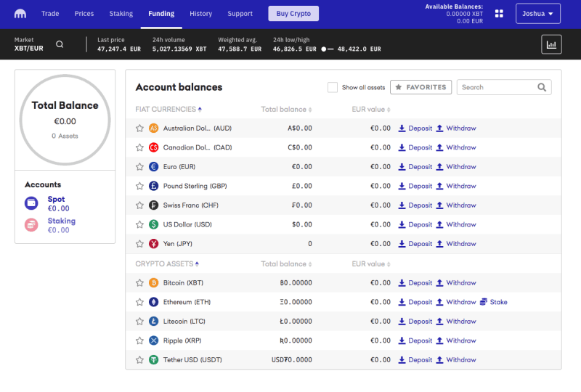Click the Bitcoin (XBT) coin icon

pyautogui.click(x=153, y=282)
